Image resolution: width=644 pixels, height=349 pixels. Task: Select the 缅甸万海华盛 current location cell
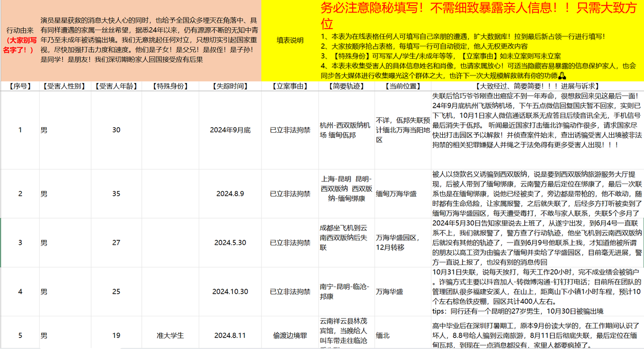(403, 194)
